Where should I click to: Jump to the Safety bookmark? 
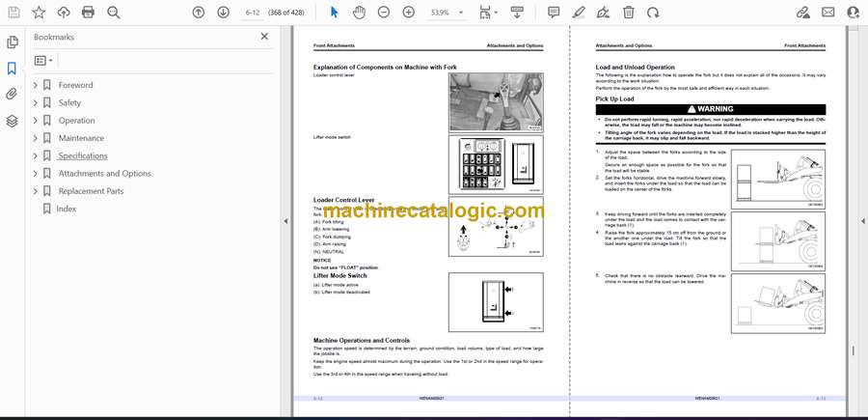69,103
